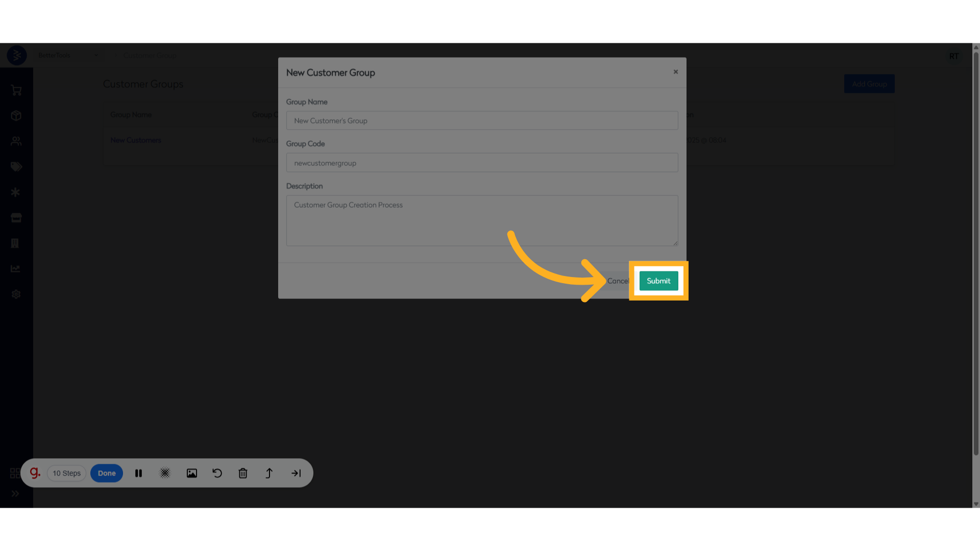Open the customers people sidebar icon
Image resolution: width=980 pixels, height=551 pixels.
point(16,141)
